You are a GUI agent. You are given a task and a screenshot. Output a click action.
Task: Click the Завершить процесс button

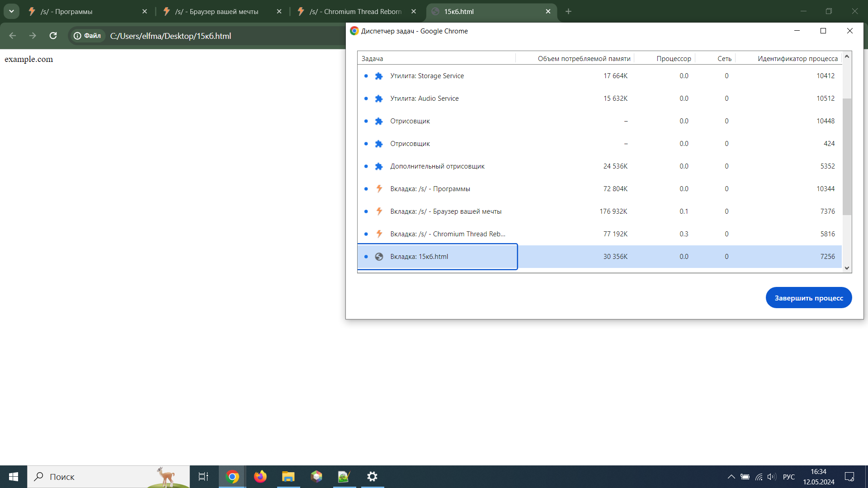coord(808,298)
